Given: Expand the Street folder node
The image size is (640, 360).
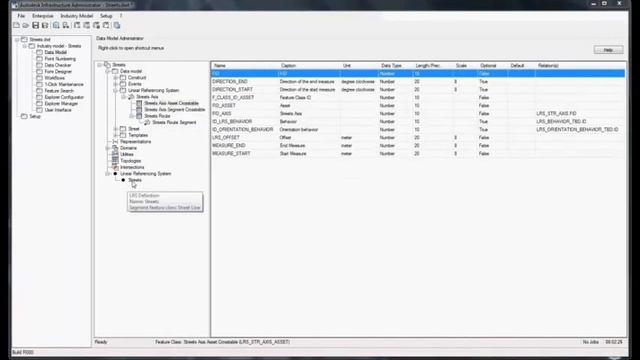Looking at the screenshot, I should (116, 129).
